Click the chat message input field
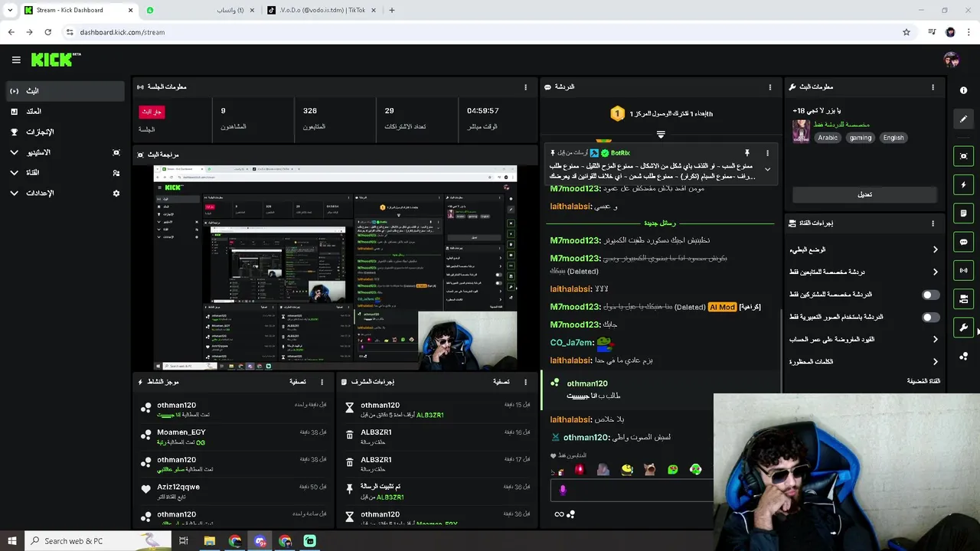 632,491
